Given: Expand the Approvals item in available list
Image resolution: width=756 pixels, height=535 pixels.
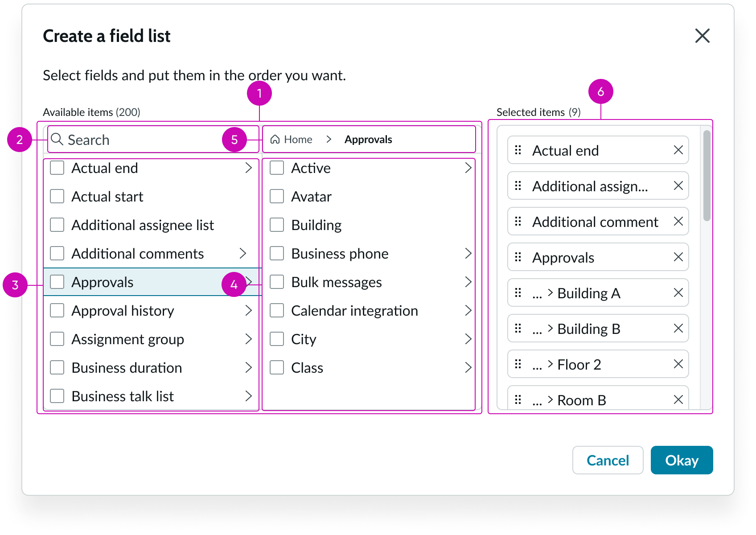Looking at the screenshot, I should [249, 282].
